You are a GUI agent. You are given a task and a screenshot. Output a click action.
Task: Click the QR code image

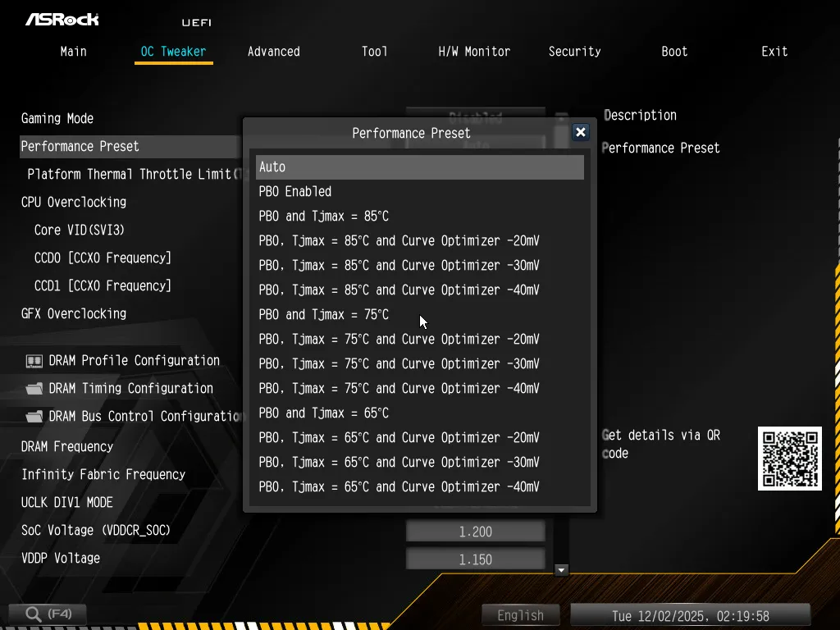789,459
